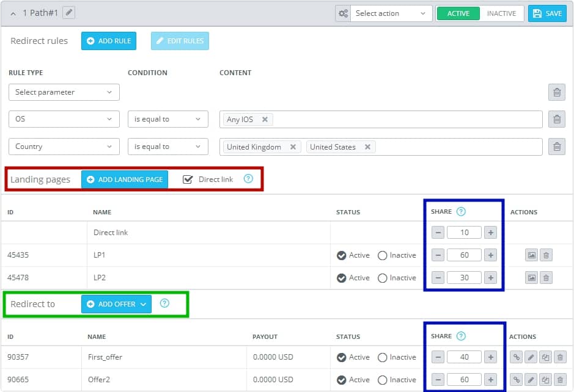The height and width of the screenshot is (392, 574).
Task: Switch the path to ACTIVE
Action: [x=458, y=13]
